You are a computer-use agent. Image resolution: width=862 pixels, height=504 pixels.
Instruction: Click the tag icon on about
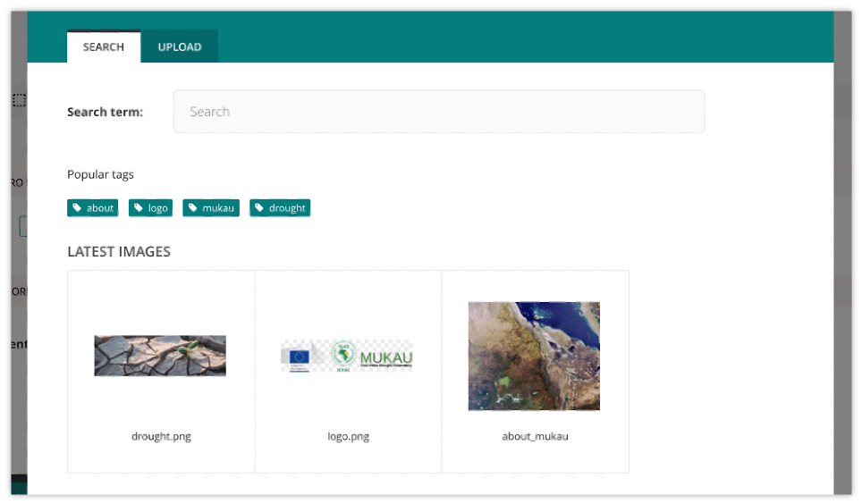pos(77,207)
